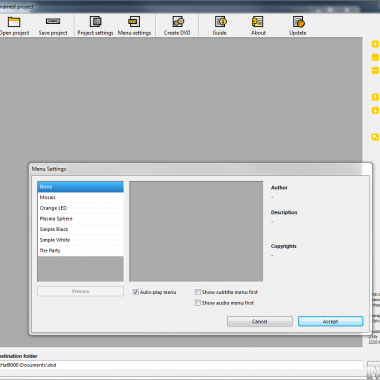Open the Guide icon
The image size is (380, 380).
tap(220, 22)
